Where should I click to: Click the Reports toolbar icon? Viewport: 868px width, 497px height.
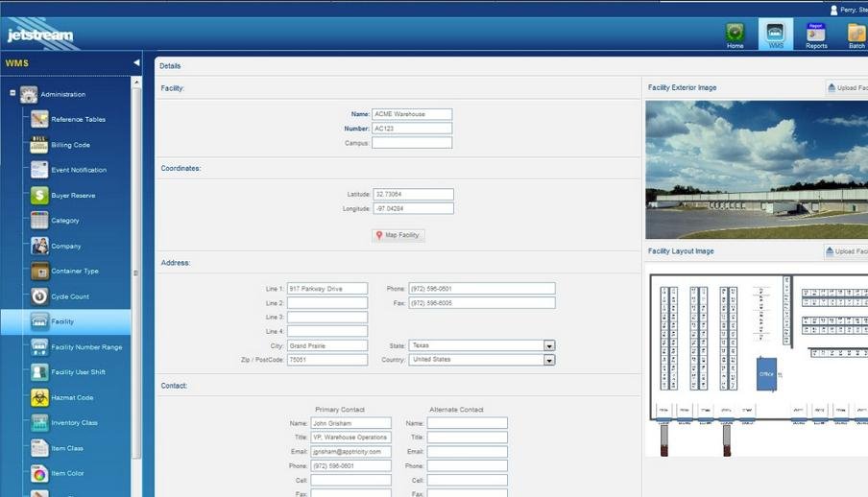816,35
